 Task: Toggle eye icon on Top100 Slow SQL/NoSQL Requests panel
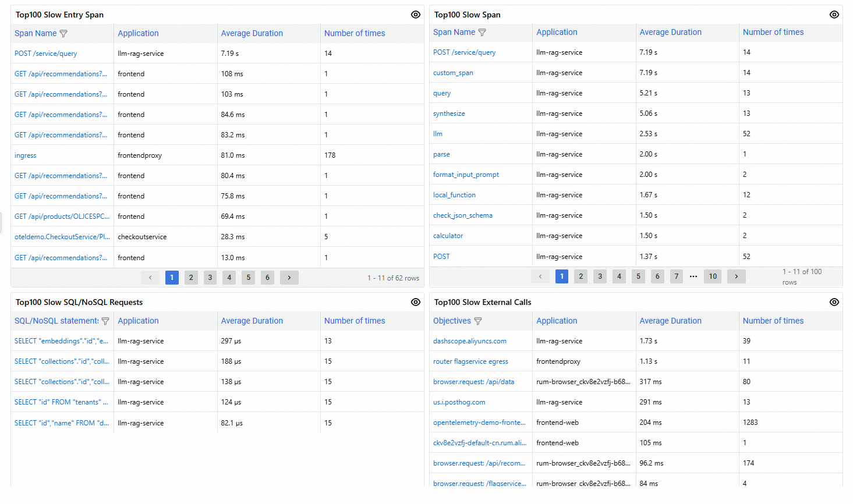[x=416, y=302]
